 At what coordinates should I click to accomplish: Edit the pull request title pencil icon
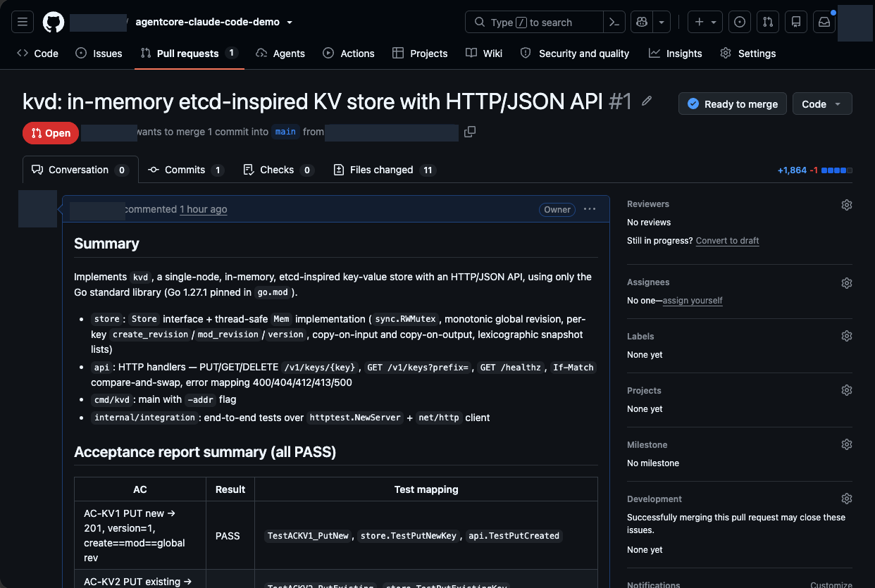click(647, 101)
